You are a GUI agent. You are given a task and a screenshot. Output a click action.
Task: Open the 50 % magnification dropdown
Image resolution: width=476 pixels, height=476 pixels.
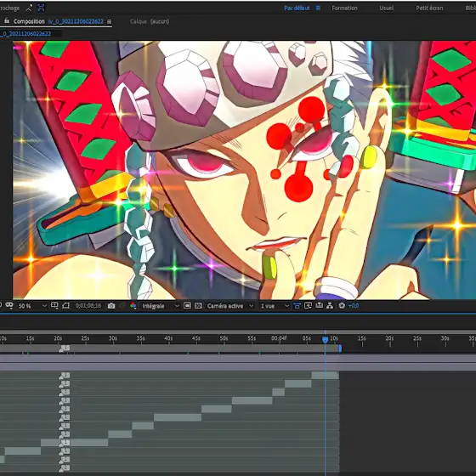point(32,306)
